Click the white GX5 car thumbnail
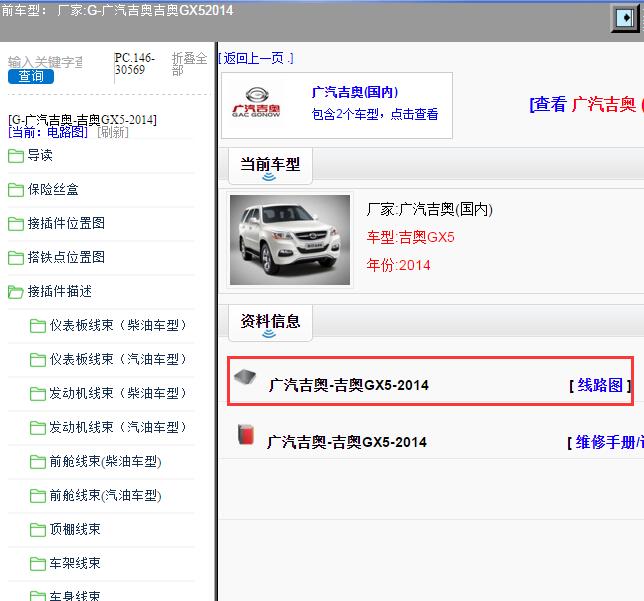Screen dimensions: 644x601 click(290, 240)
